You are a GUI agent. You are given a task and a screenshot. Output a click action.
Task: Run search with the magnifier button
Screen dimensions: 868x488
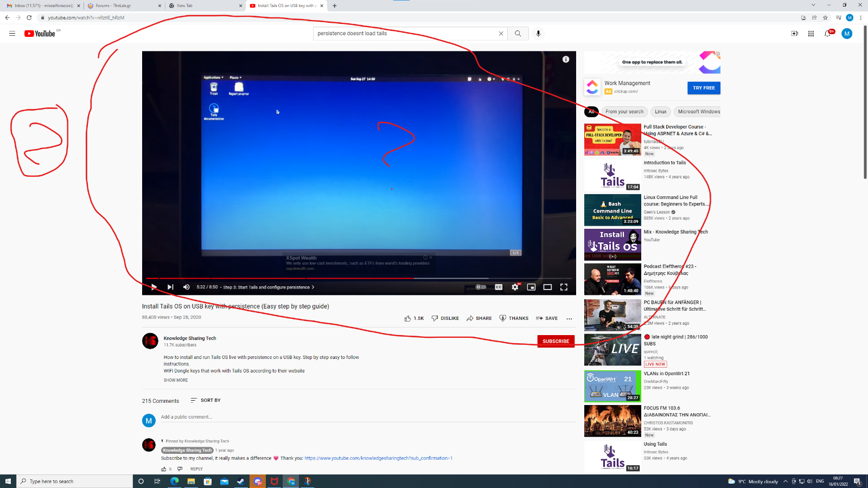pos(518,34)
